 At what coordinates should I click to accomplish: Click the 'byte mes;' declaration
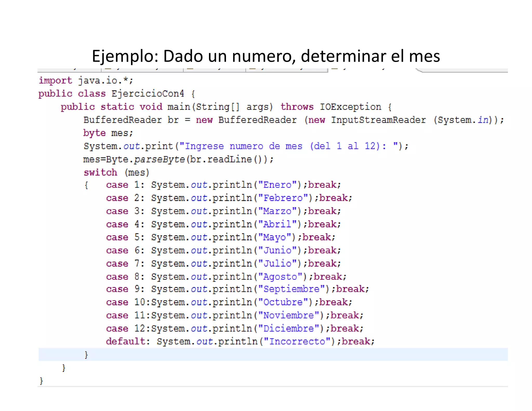[x=108, y=133]
